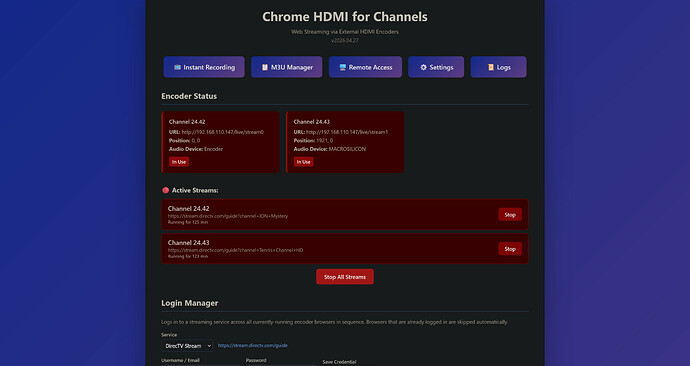The image size is (690, 366).
Task: Select the ION+Mystery stream URL text
Action: tap(228, 216)
